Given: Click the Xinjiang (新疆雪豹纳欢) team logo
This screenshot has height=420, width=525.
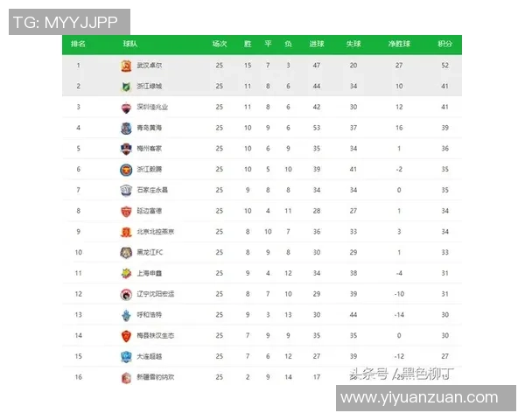Looking at the screenshot, I should coord(126,377).
